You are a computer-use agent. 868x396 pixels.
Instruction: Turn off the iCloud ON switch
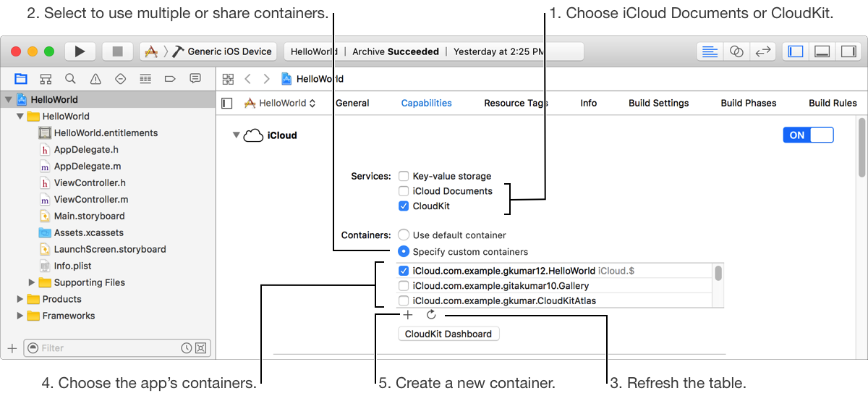click(x=808, y=135)
